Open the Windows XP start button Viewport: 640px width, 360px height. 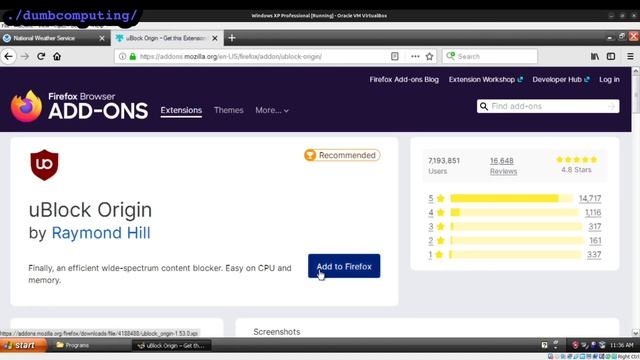point(23,345)
